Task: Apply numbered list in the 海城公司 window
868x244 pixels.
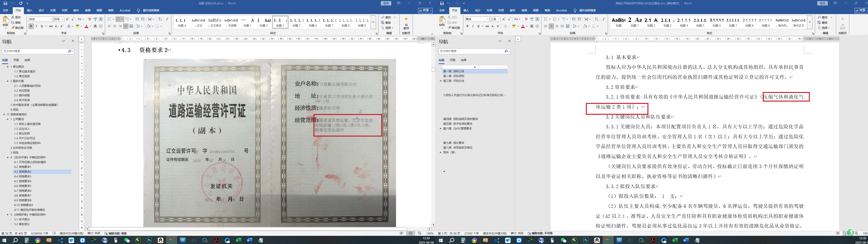Action: [555, 19]
